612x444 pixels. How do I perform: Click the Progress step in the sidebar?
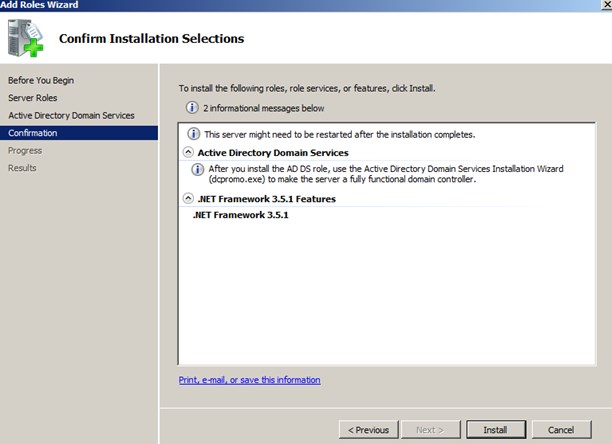pyautogui.click(x=25, y=150)
